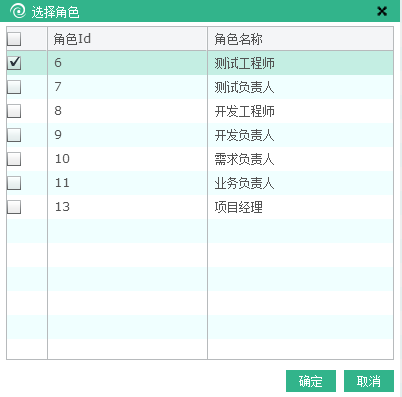Click the 开发工程师 role name cell
This screenshot has width=402, height=397.
[300, 111]
